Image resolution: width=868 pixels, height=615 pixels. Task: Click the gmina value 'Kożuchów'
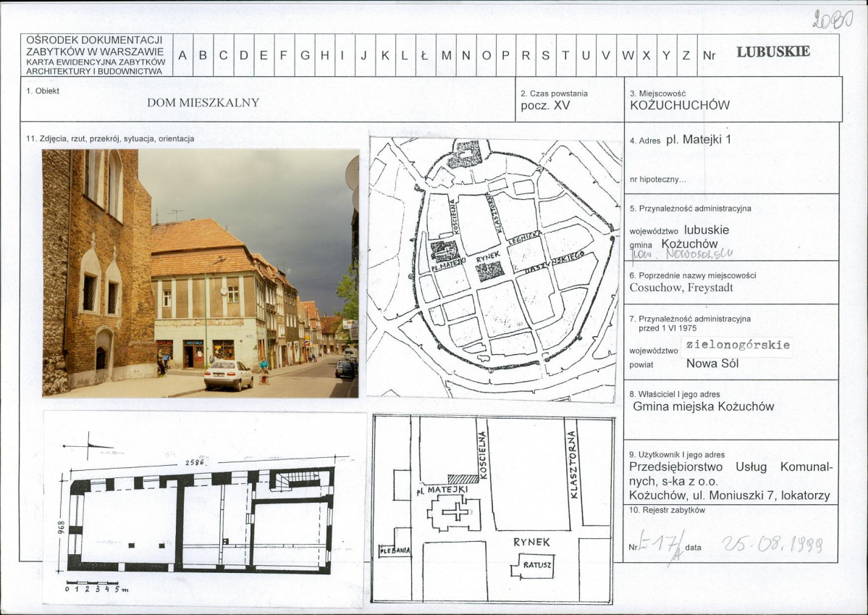point(689,244)
